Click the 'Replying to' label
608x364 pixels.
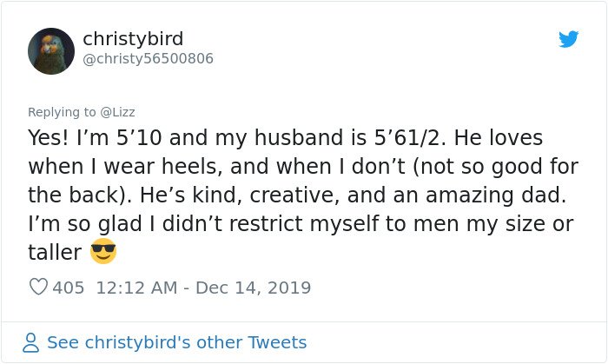tap(62, 112)
